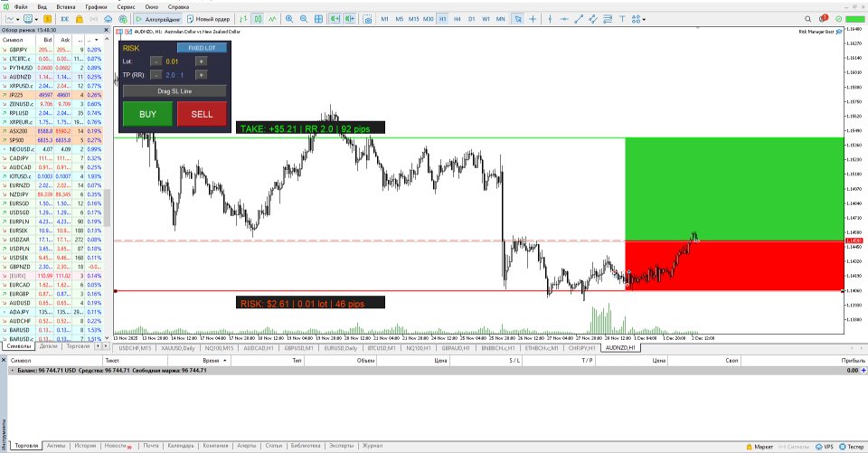The width and height of the screenshot is (868, 453).
Task: Open the Графики menu
Action: click(97, 6)
